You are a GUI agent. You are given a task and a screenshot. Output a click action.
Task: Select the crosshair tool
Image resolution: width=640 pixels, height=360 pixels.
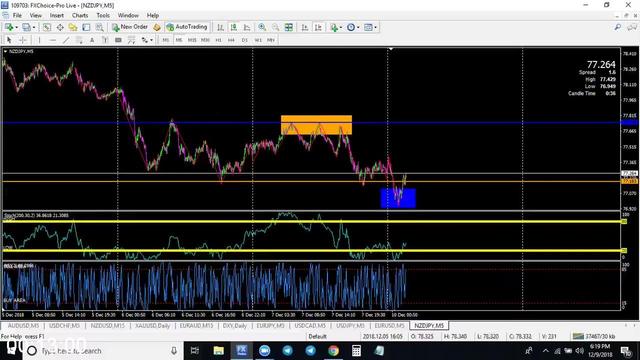pos(23,40)
